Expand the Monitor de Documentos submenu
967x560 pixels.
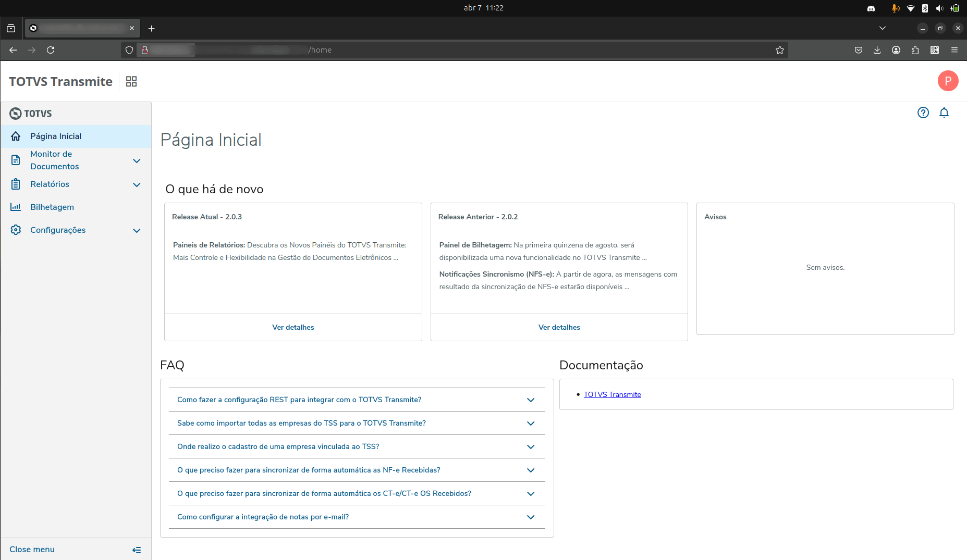[137, 161]
